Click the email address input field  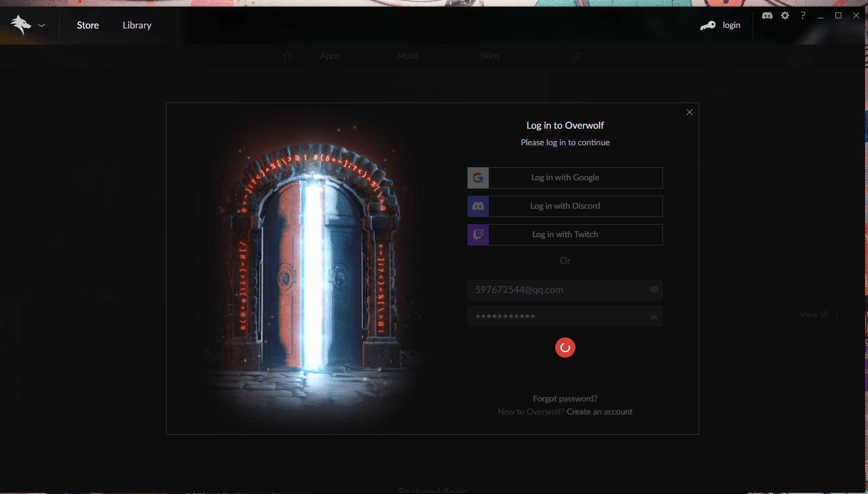557,290
